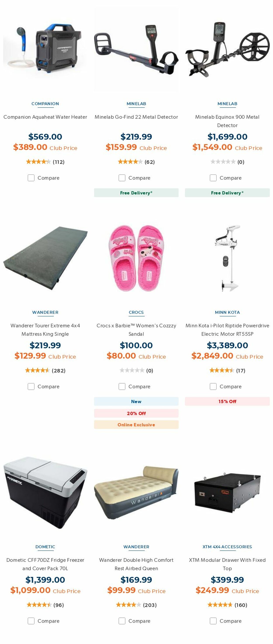Image resolution: width=273 pixels, height=644 pixels.
Task: View star ratings for Wanderer Tourer Mattress
Action: tap(38, 370)
